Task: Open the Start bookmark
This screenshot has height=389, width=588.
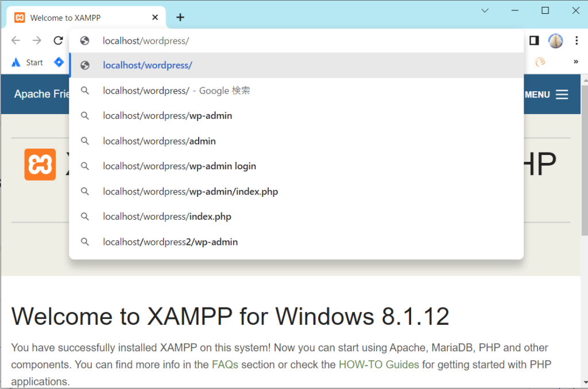Action: [28, 62]
